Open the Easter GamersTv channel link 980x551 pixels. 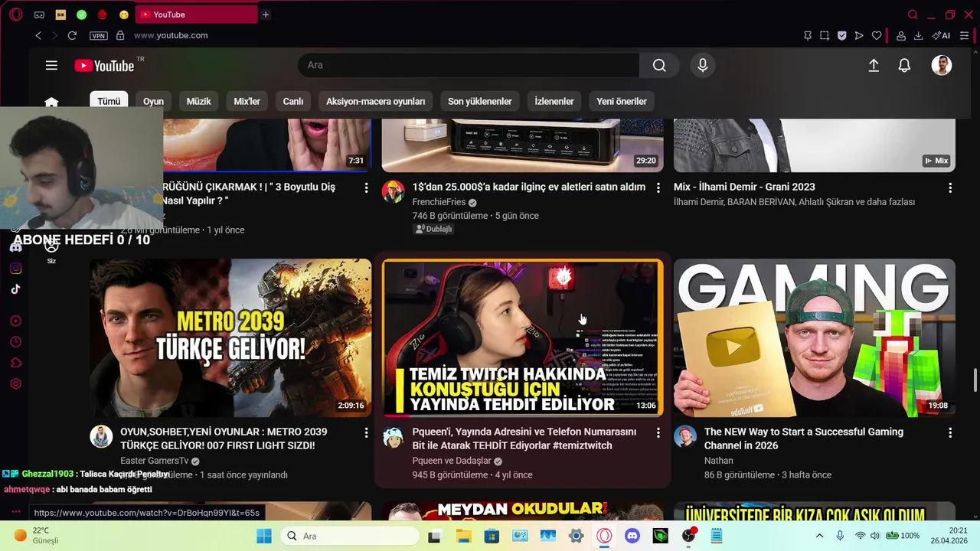tap(154, 461)
